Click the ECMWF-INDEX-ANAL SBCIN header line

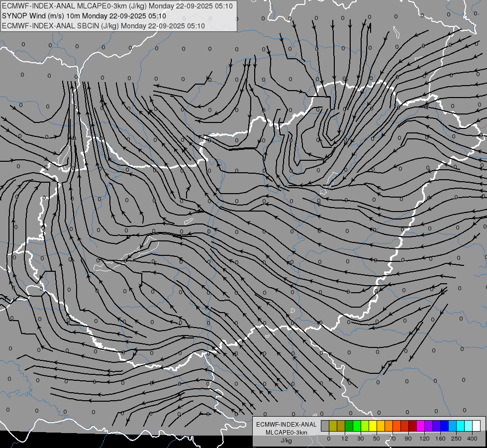click(x=103, y=26)
